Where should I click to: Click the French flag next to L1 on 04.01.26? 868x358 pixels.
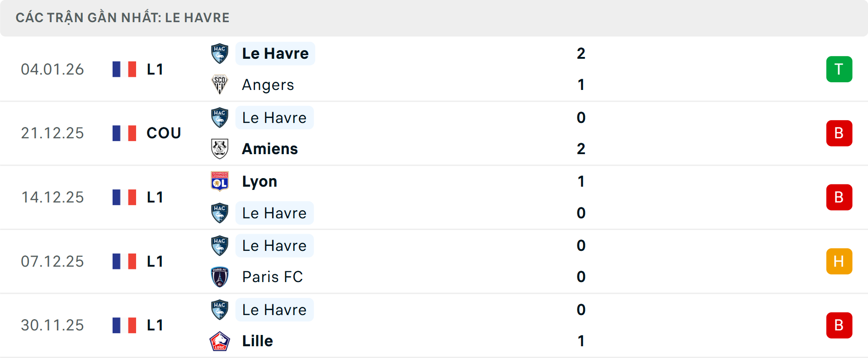(x=124, y=69)
